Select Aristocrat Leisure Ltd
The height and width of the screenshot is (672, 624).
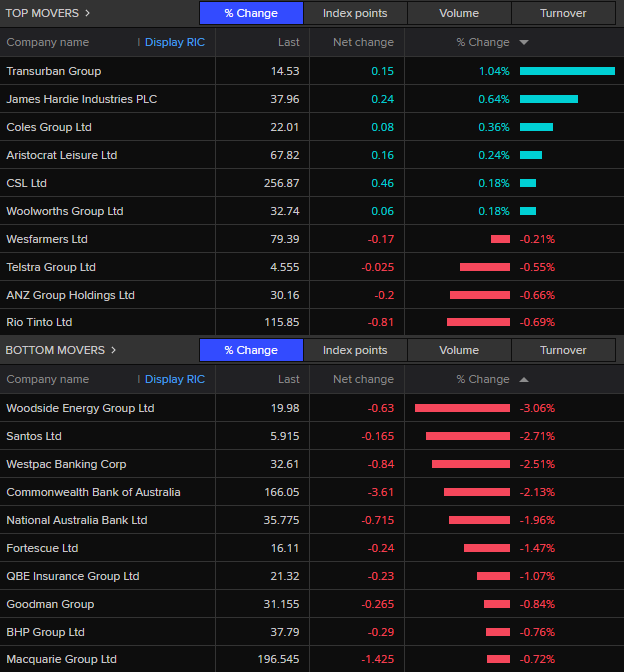point(62,155)
